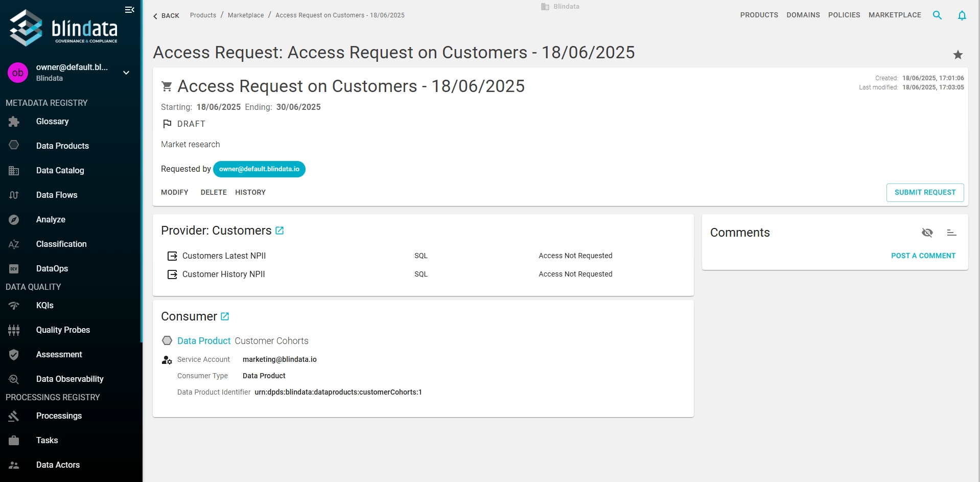
Task: Click the DataOps DEV icon
Action: tap(14, 269)
